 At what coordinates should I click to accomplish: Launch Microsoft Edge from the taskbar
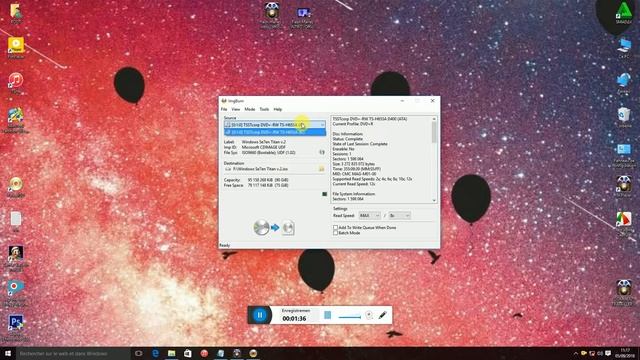click(155, 353)
